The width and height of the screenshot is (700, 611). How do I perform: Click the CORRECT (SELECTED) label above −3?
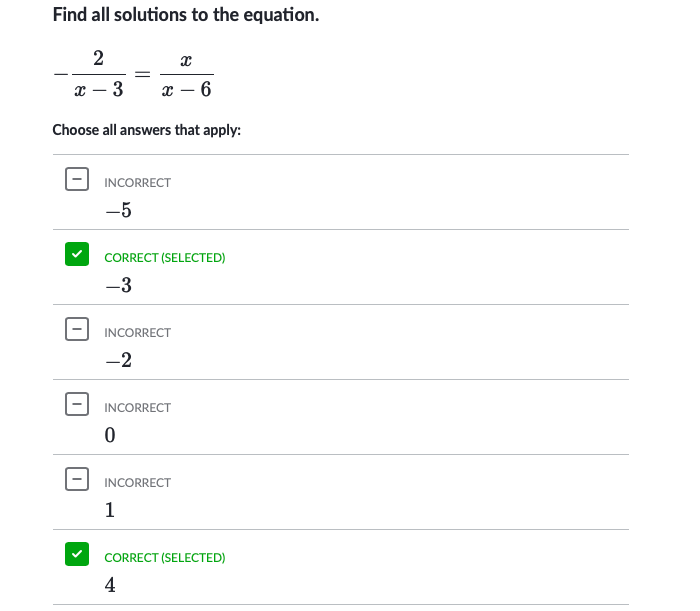click(x=164, y=258)
